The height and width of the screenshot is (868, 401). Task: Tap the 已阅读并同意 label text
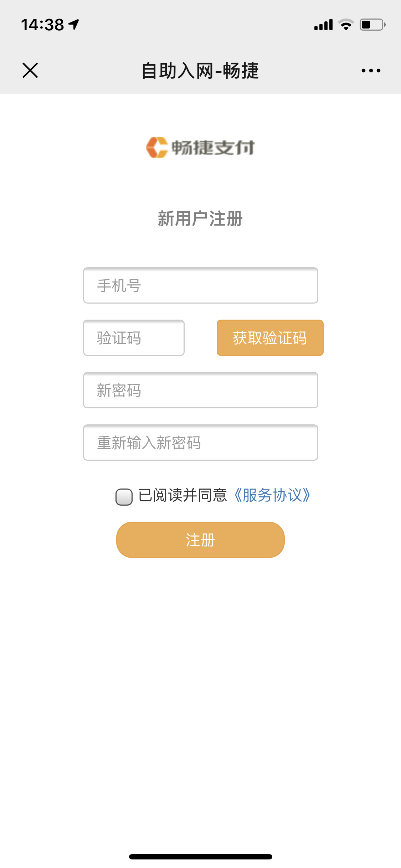[182, 495]
